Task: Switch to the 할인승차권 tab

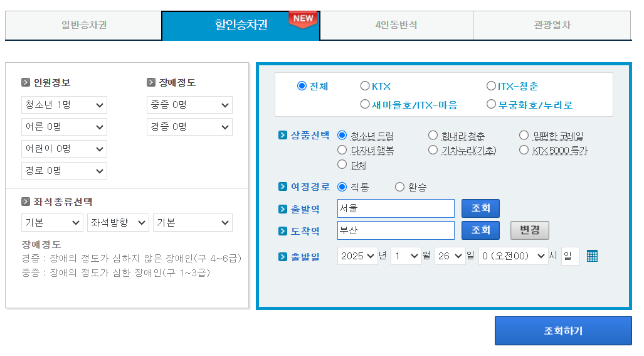Action: click(x=241, y=25)
